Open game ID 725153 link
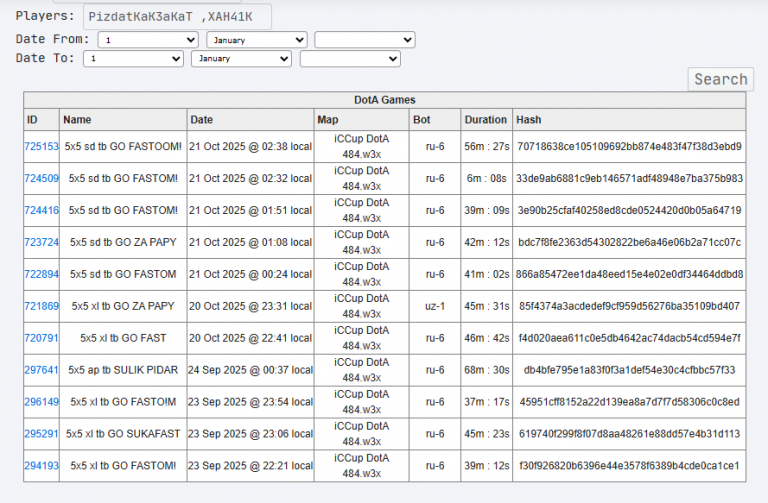768x503 pixels. click(41, 146)
